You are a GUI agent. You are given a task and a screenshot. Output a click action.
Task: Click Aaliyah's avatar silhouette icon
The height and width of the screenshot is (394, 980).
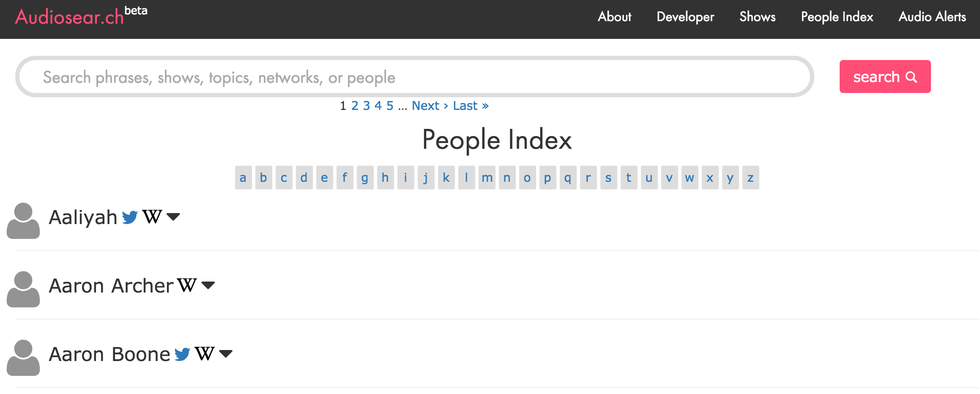(23, 221)
